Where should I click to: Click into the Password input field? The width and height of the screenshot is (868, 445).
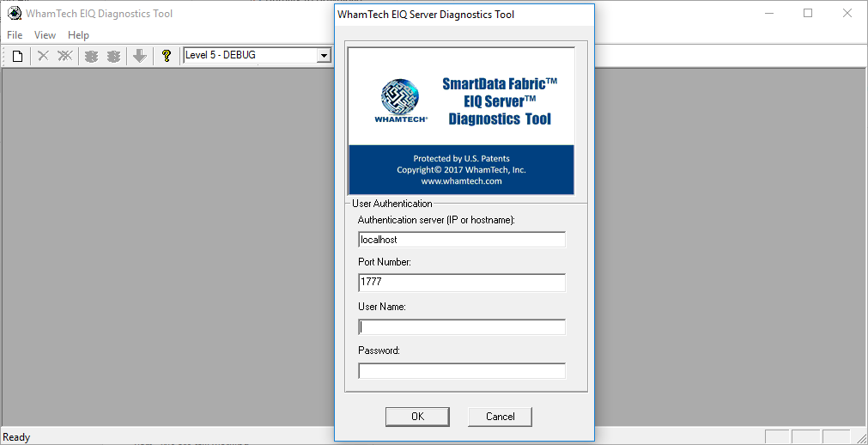click(x=462, y=371)
